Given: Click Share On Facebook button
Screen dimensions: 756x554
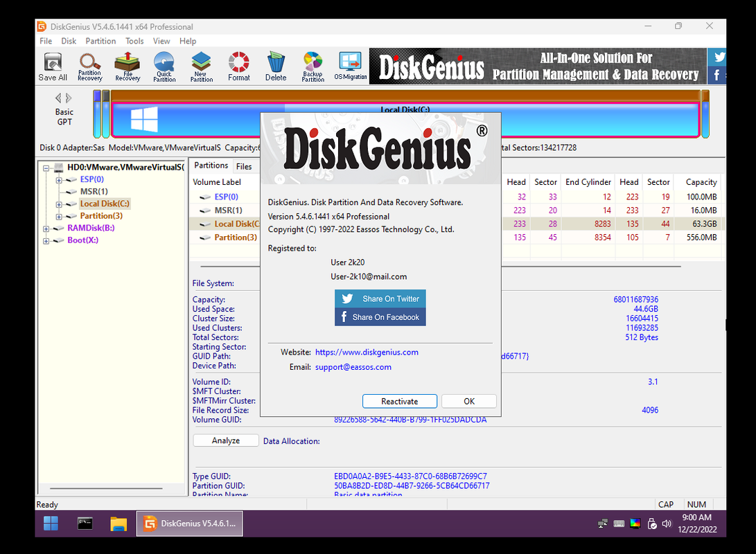Looking at the screenshot, I should pyautogui.click(x=380, y=317).
